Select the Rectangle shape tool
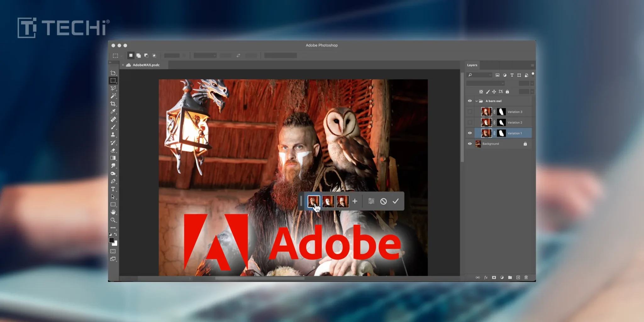 click(x=113, y=204)
